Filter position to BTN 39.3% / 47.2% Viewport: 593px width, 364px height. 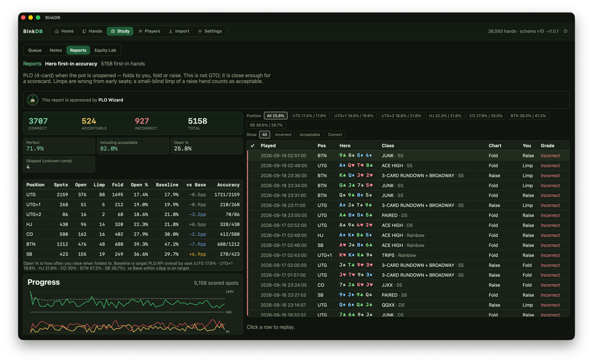(x=528, y=116)
